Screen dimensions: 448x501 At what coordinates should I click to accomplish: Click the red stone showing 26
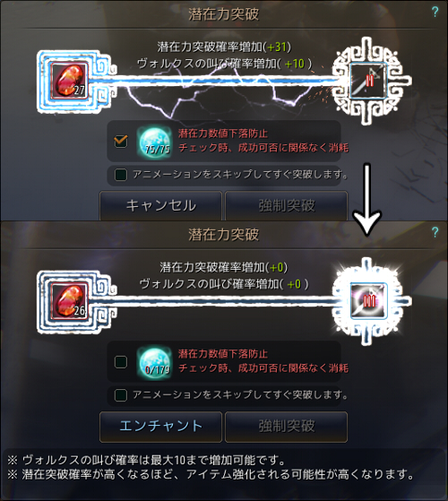click(x=69, y=301)
